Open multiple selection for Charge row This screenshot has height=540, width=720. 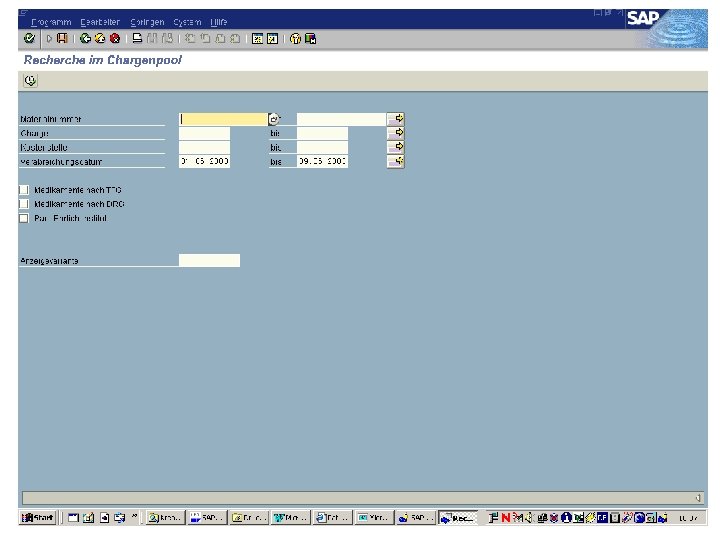point(396,133)
